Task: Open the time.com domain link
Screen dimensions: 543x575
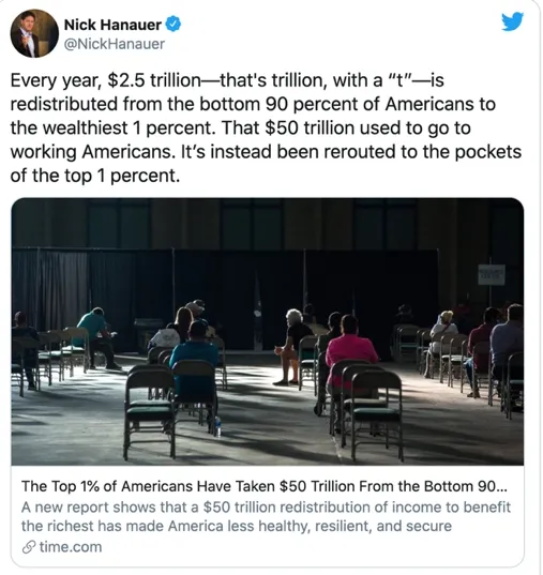Action: coord(70,547)
